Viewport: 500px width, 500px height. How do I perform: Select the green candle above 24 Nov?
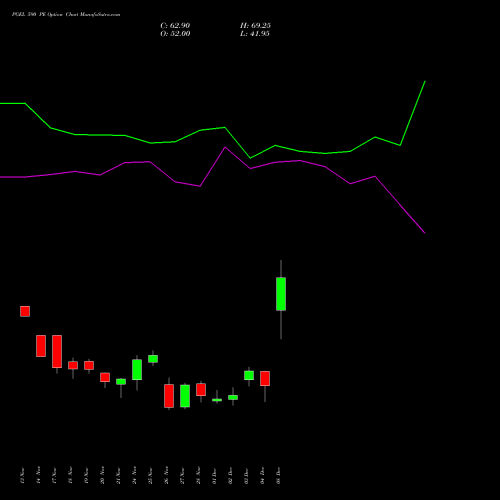coord(137,370)
